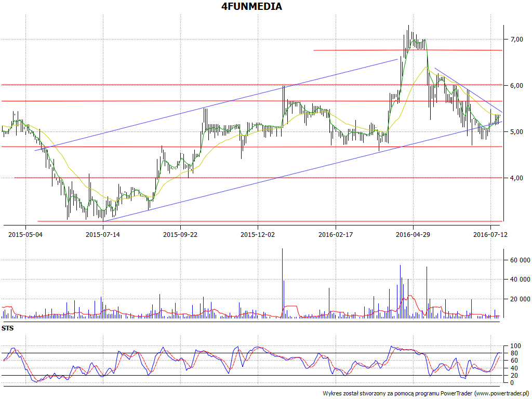The image size is (532, 399).
Task: Select the 2016-04-29 date label
Action: tap(413, 234)
